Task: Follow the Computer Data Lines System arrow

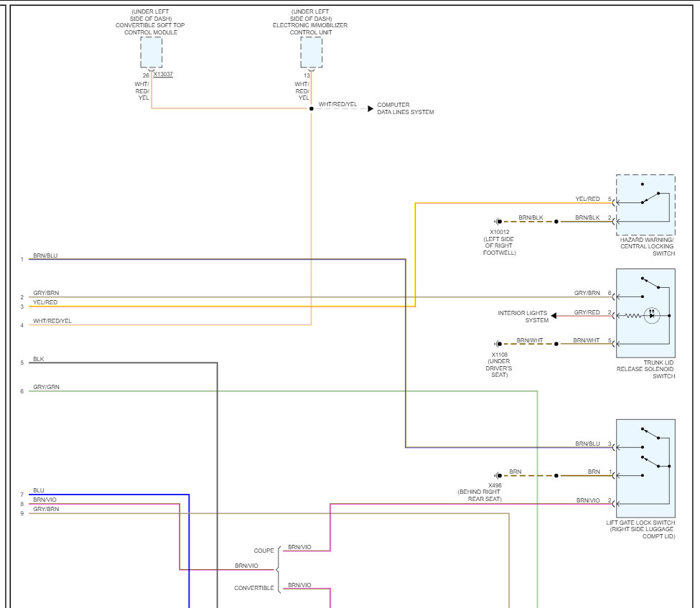Action: pyautogui.click(x=370, y=108)
